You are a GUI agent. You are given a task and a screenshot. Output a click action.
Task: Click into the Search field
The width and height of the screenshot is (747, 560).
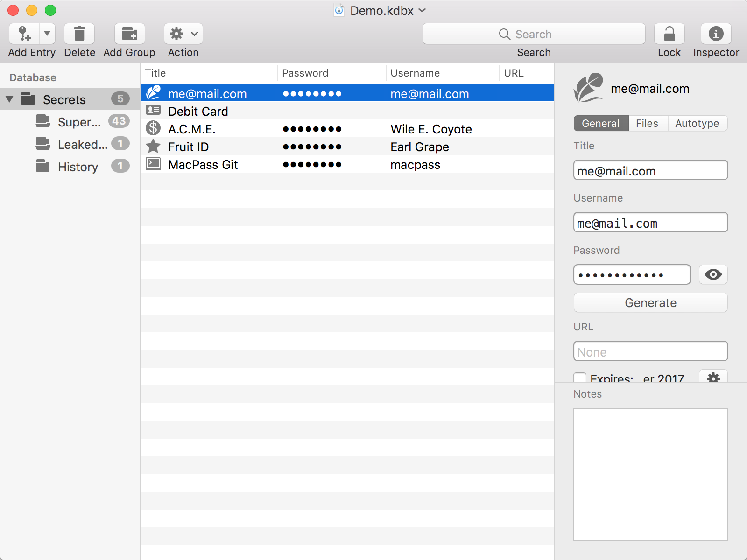click(x=534, y=34)
